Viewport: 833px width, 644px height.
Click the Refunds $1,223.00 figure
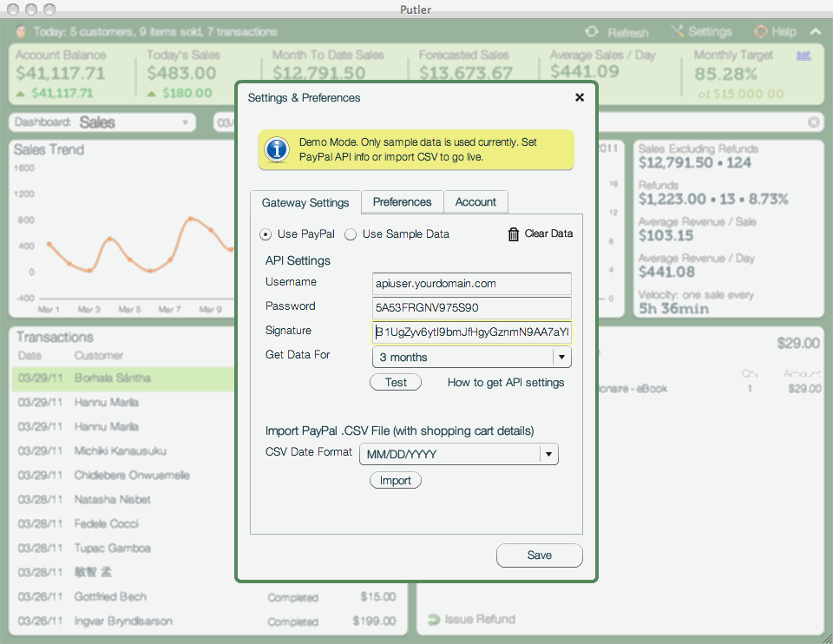[672, 200]
